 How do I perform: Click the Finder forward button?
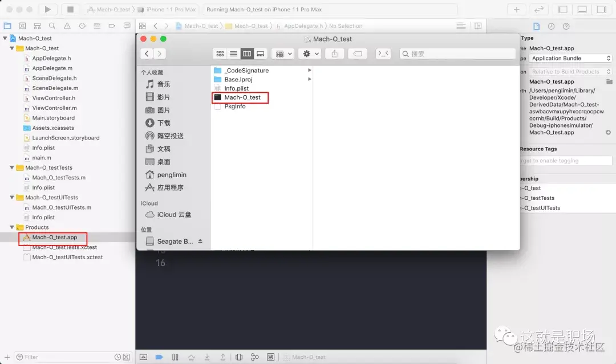tap(160, 54)
